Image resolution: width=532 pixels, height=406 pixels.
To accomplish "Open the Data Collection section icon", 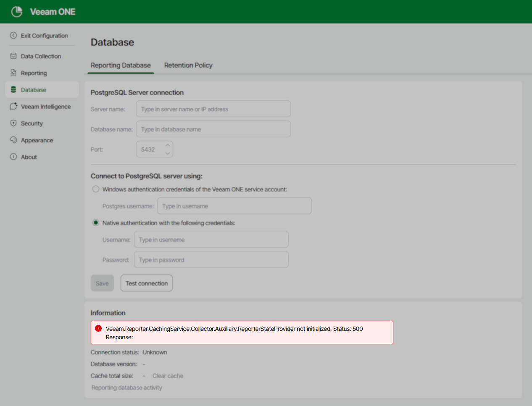I will point(14,56).
